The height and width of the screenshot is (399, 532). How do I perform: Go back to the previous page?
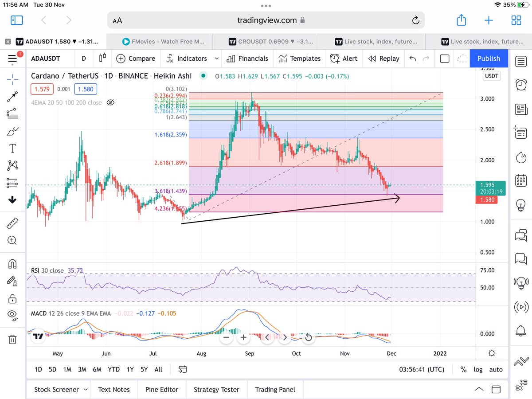pyautogui.click(x=43, y=20)
